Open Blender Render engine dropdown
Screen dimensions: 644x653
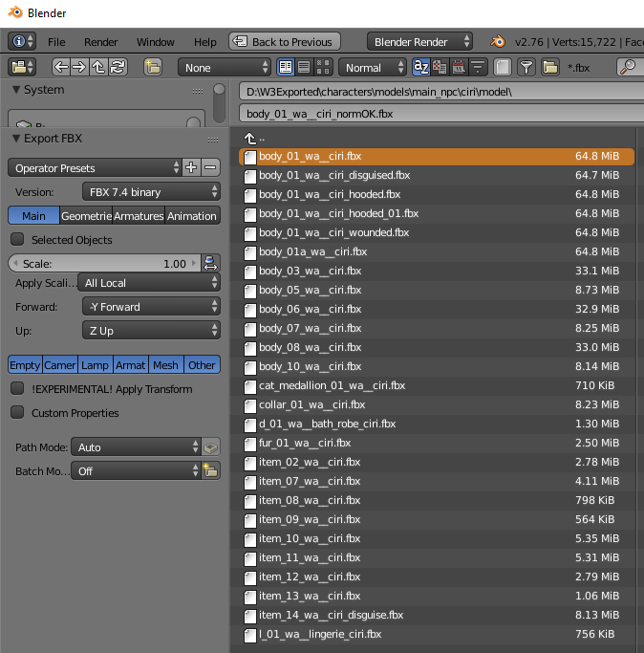(x=419, y=41)
